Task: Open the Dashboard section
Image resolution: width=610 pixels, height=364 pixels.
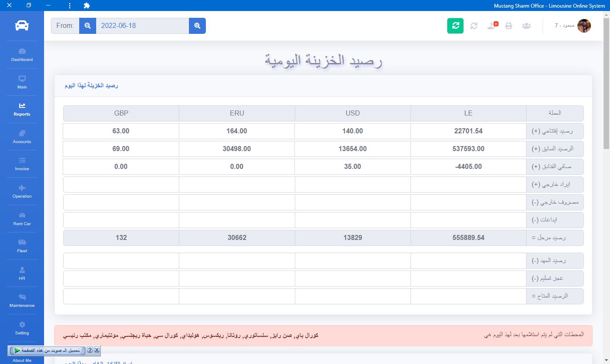Action: (22, 55)
